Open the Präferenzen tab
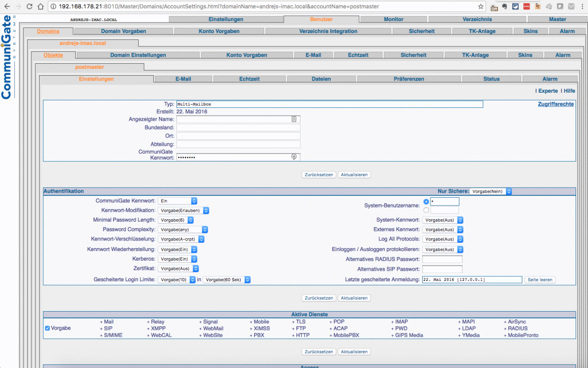Viewport: 588px width, 368px height. tap(409, 79)
